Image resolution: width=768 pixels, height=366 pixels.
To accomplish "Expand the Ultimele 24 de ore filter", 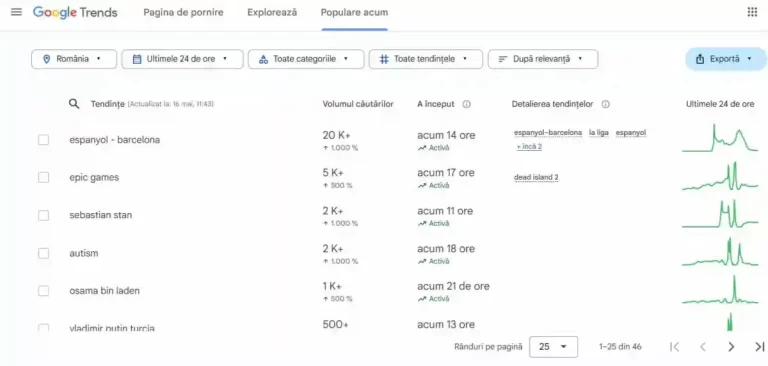I will tap(182, 59).
